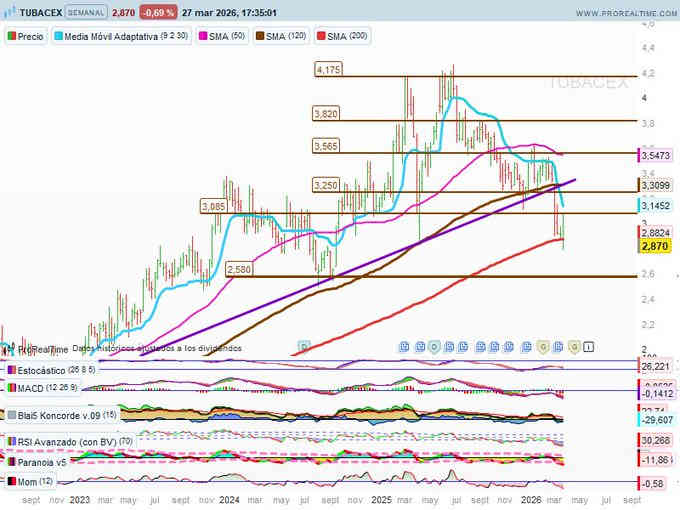Click the 2025 year marker on time axis

click(381, 498)
